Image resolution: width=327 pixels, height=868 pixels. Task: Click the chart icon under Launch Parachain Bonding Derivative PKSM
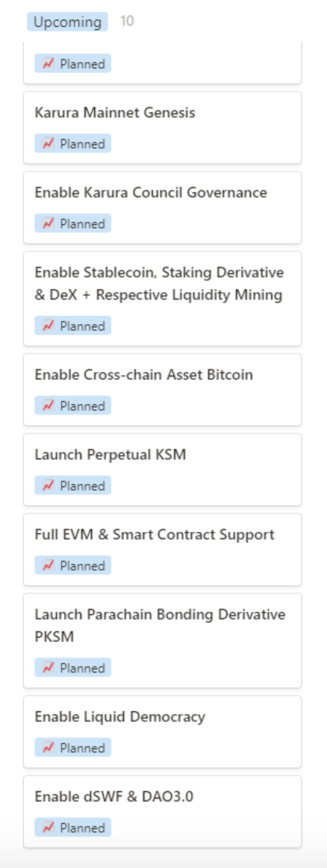48,668
